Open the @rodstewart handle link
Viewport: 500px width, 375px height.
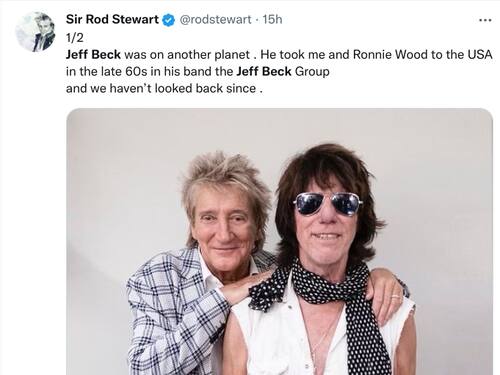click(215, 20)
